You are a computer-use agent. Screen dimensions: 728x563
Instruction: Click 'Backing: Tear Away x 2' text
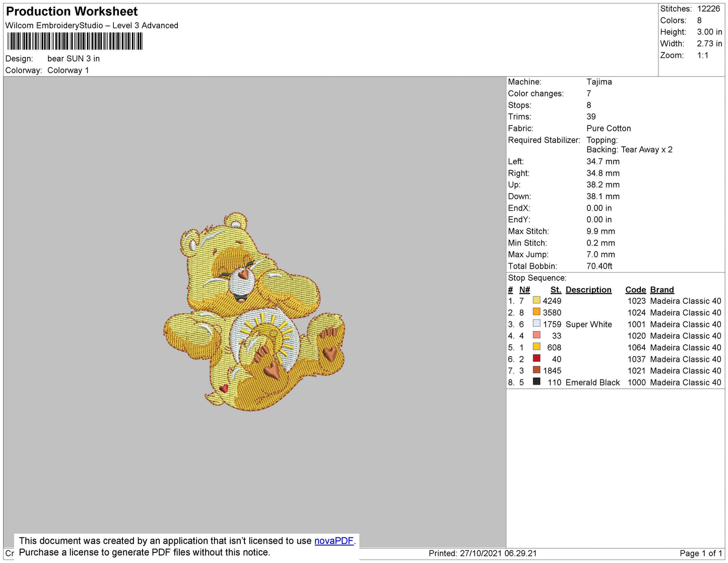[629, 150]
